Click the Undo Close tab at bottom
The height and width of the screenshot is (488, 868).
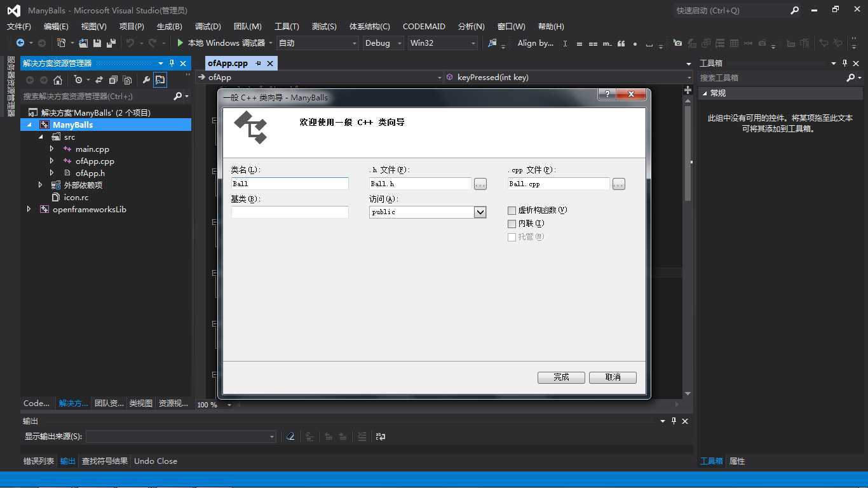pos(156,461)
